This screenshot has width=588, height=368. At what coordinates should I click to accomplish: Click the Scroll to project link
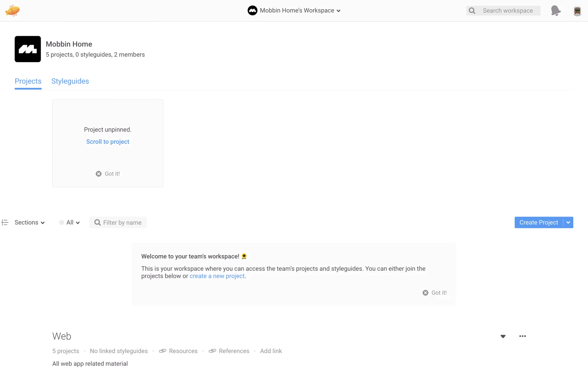[x=107, y=142]
